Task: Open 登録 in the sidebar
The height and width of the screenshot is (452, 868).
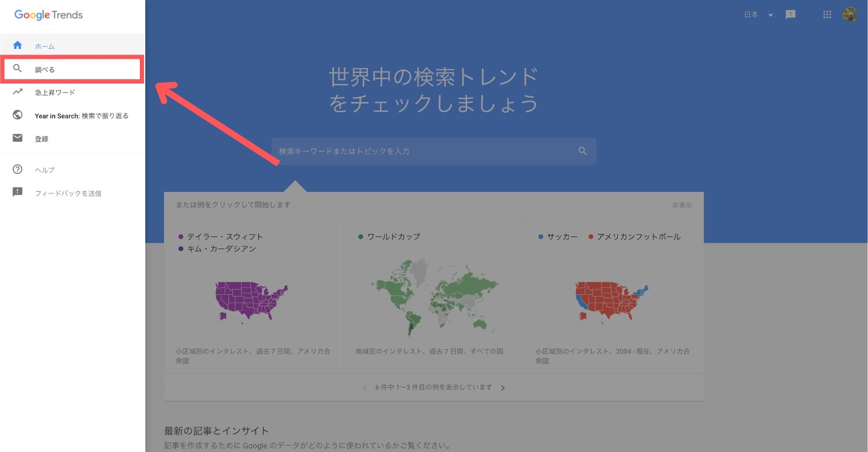Action: click(x=73, y=139)
